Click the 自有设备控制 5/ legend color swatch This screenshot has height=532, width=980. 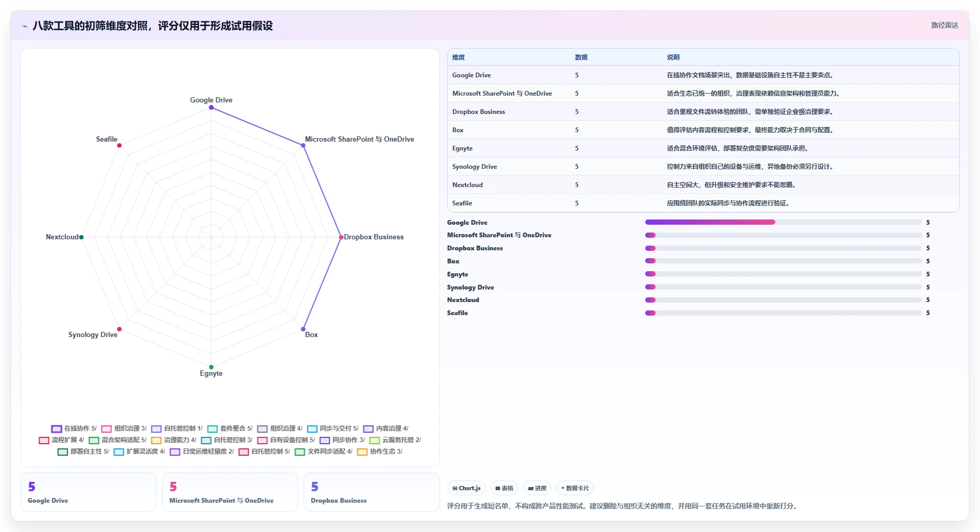click(262, 440)
